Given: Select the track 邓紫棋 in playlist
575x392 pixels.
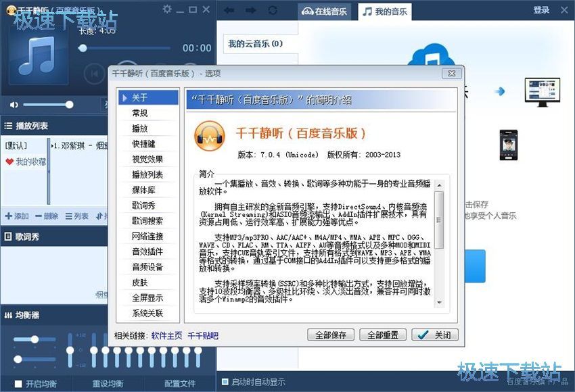Looking at the screenshot, I should [x=79, y=146].
